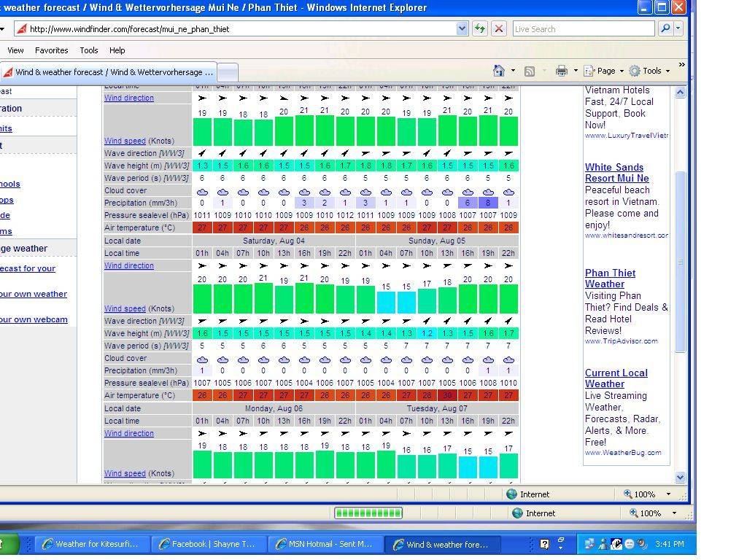Expand the toolbar overflow chevron

point(681,65)
